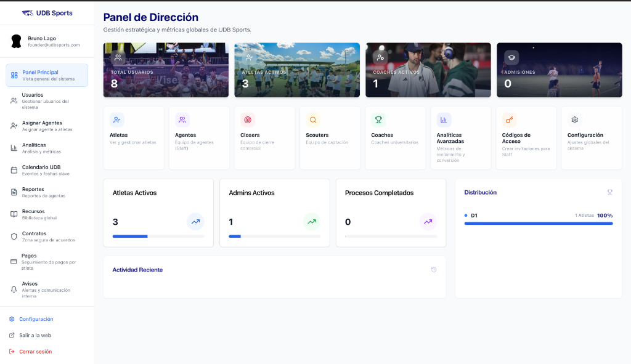The image size is (631, 364).
Task: Click the Atletas Activos progress bar
Action: point(158,237)
